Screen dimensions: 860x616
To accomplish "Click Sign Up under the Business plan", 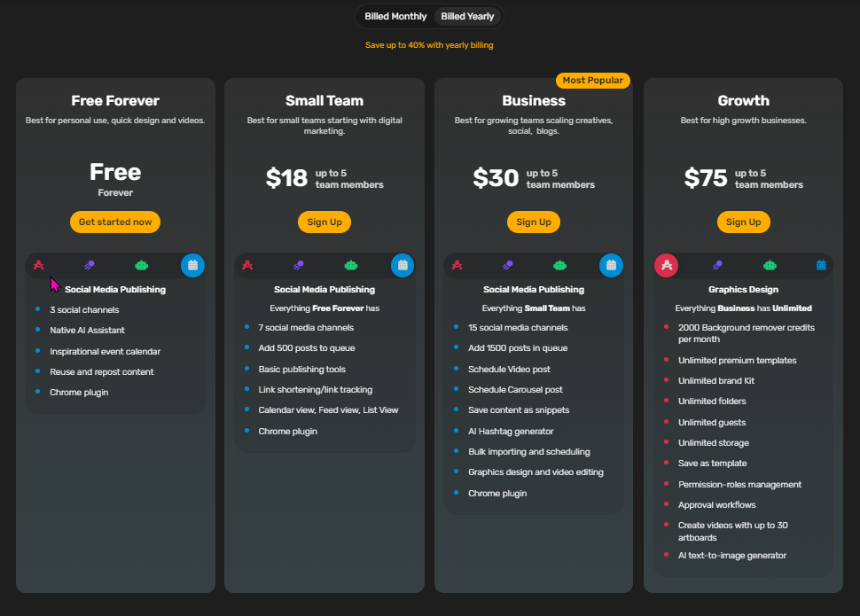I will click(x=534, y=222).
